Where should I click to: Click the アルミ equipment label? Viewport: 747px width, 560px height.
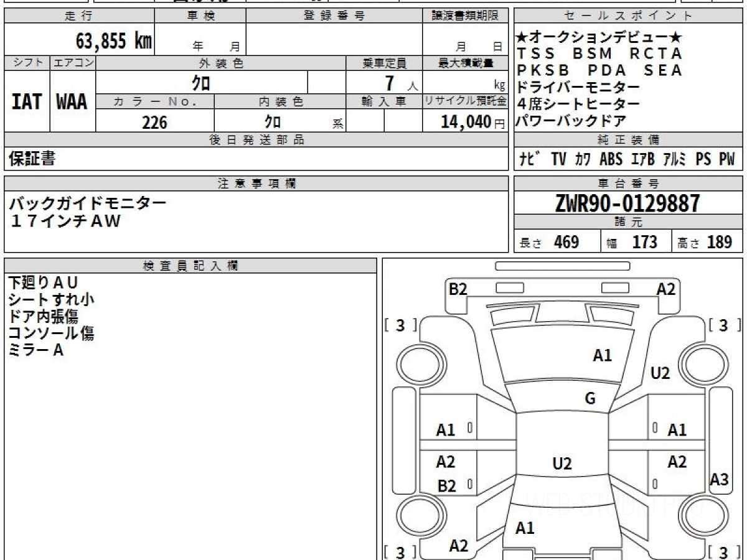[675, 159]
